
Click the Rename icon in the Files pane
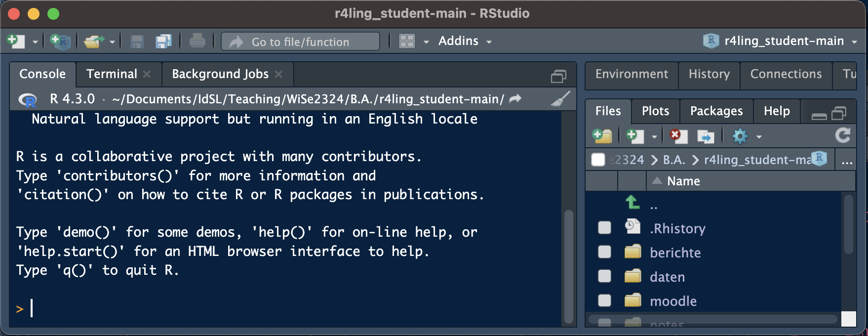(x=705, y=136)
